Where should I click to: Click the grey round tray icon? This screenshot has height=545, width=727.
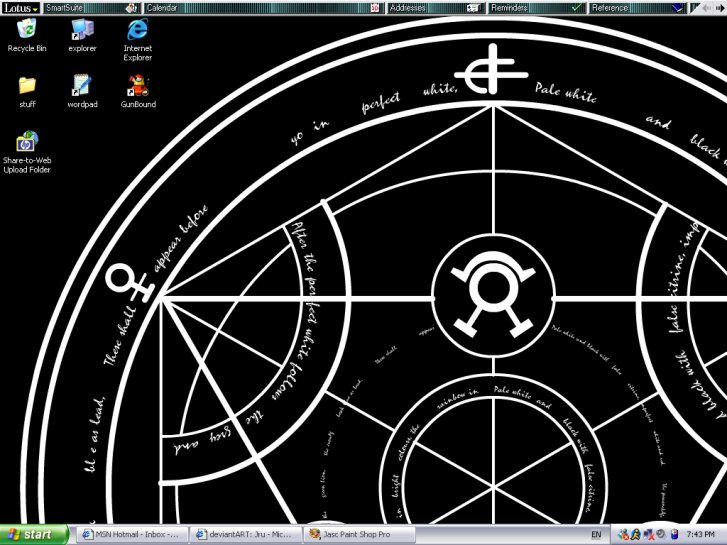point(661,535)
